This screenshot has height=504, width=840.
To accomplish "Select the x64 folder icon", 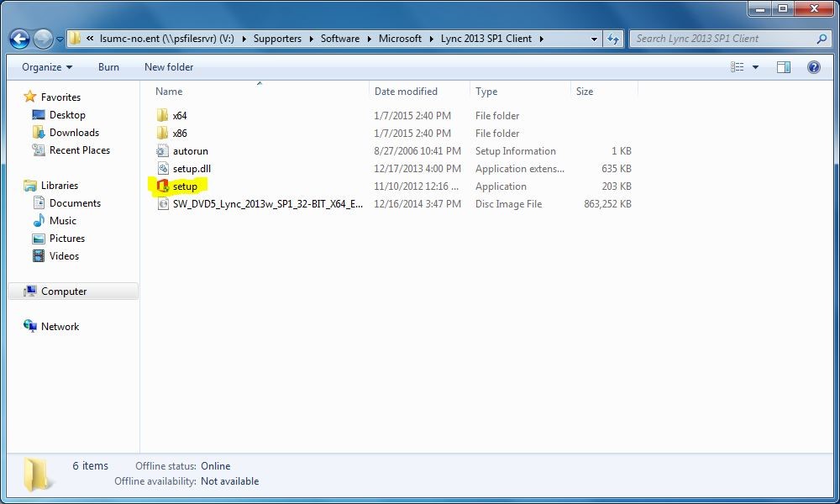I will click(162, 115).
